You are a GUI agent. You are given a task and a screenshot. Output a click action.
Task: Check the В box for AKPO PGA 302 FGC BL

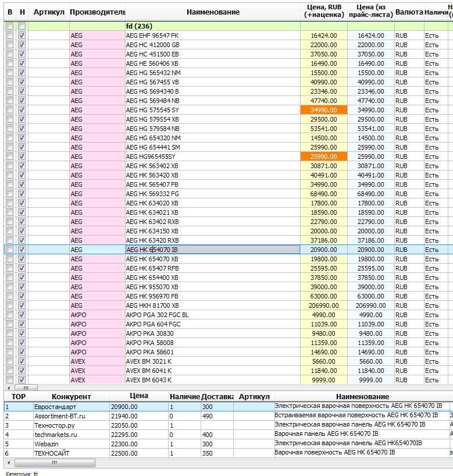10,315
